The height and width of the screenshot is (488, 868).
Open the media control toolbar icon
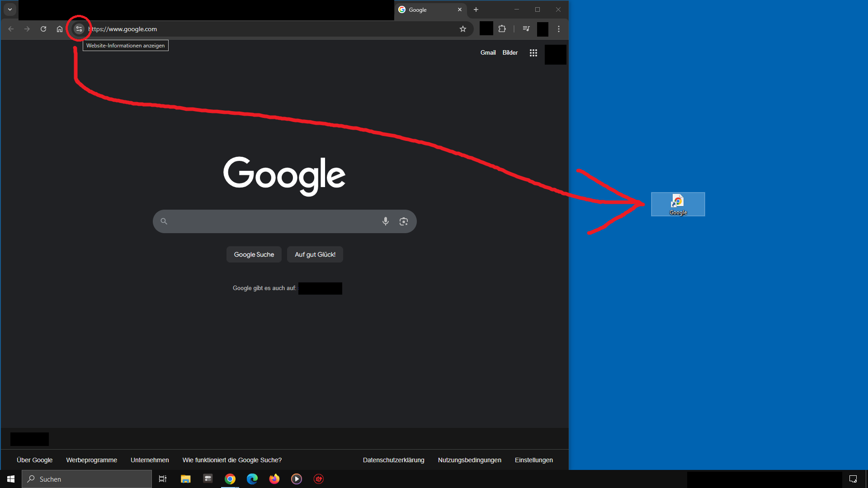(526, 29)
